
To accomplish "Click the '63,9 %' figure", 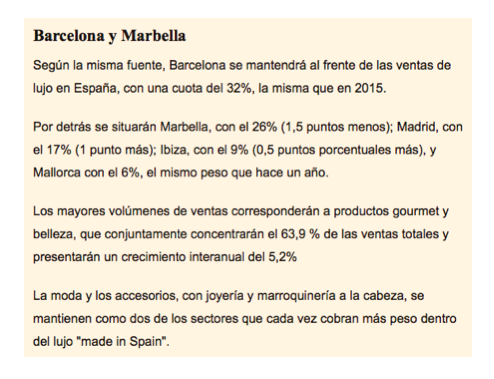I will tap(300, 234).
